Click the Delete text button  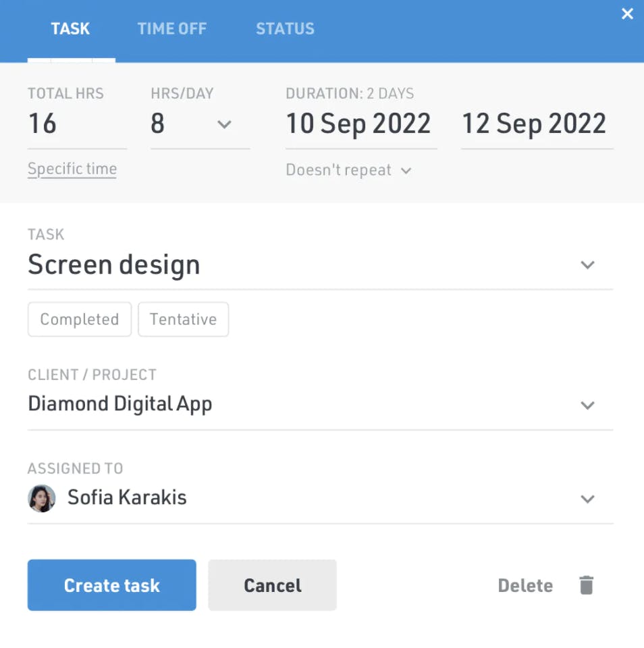click(525, 585)
